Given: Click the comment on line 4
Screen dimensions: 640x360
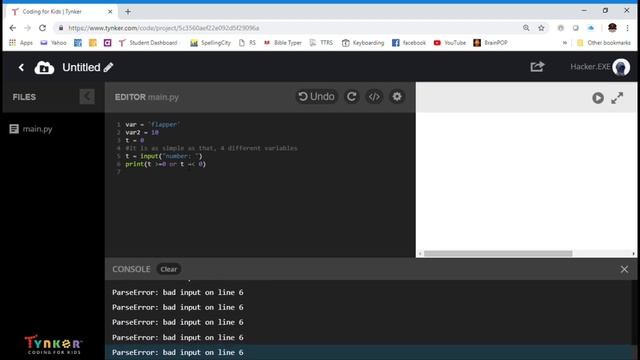Looking at the screenshot, I should pos(211,148).
